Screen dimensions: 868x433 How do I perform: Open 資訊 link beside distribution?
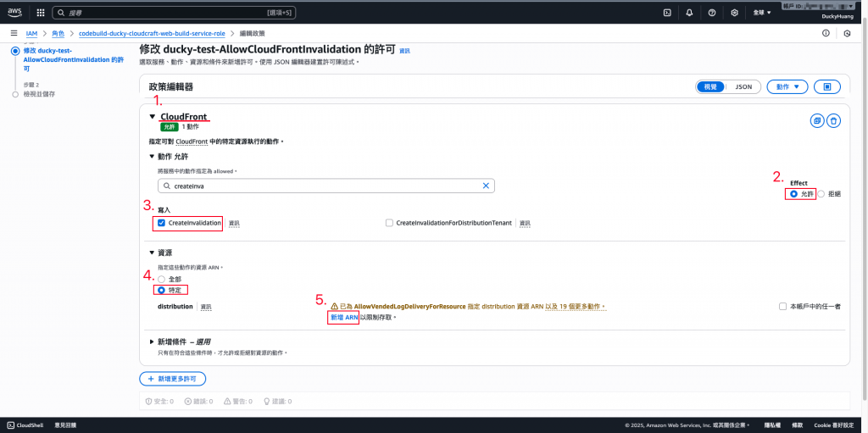[206, 307]
